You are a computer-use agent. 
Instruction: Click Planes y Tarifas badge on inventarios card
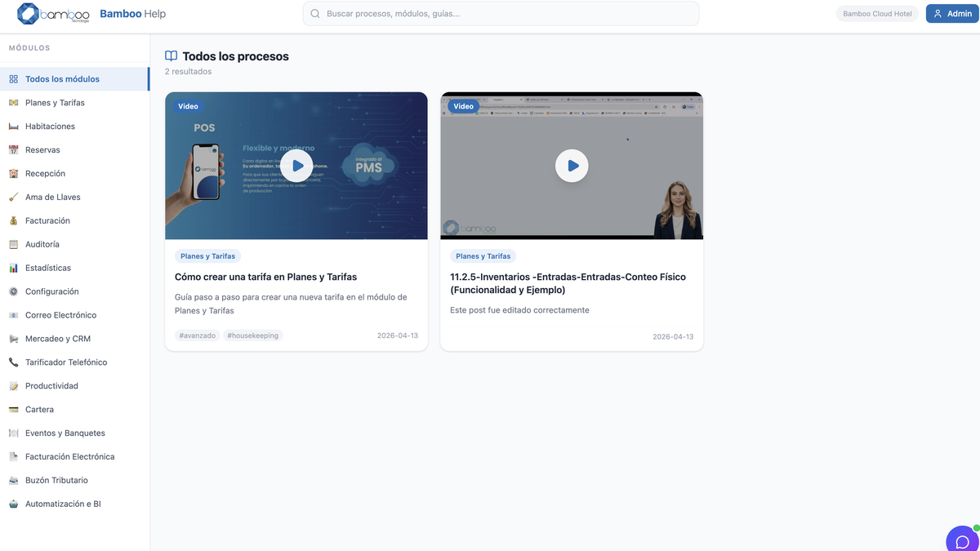[483, 256]
